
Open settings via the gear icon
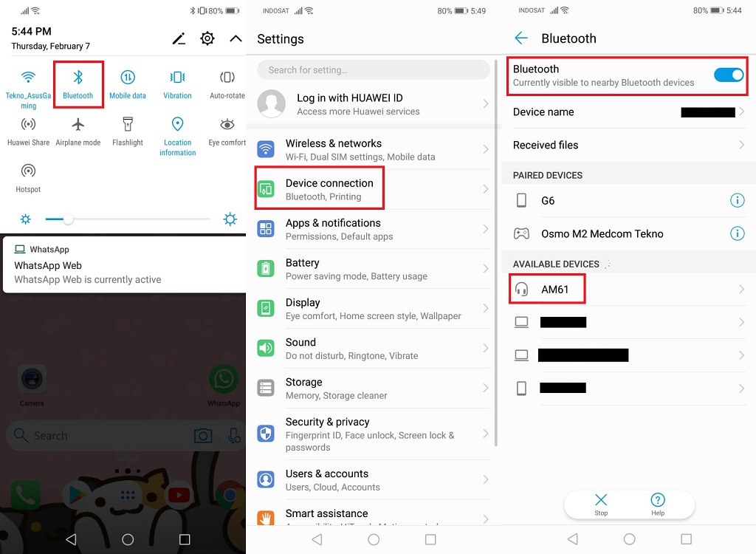(207, 38)
